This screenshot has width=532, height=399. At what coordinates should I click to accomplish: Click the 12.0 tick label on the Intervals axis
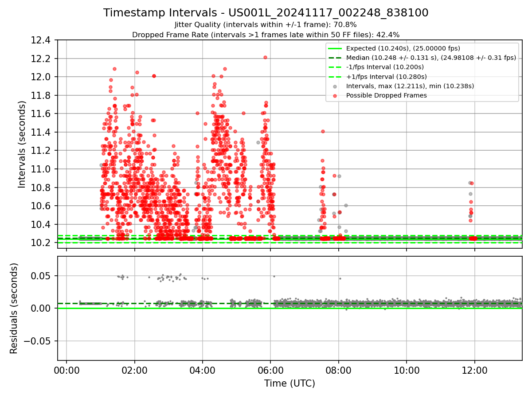pos(42,77)
